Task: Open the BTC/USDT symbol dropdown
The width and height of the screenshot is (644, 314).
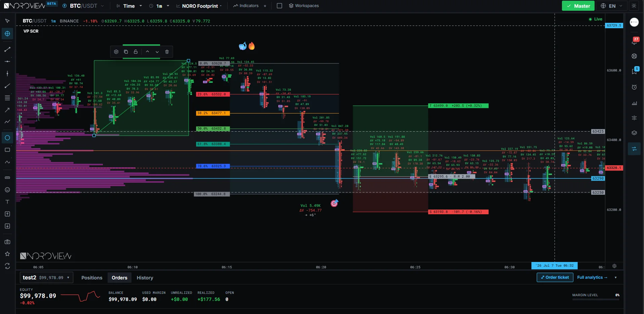Action: pos(83,6)
